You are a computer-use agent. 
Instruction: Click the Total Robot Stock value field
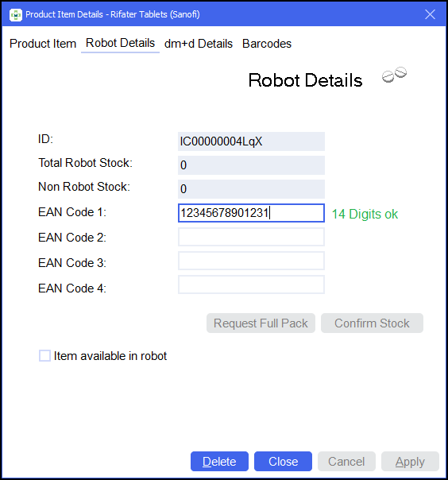click(x=251, y=165)
